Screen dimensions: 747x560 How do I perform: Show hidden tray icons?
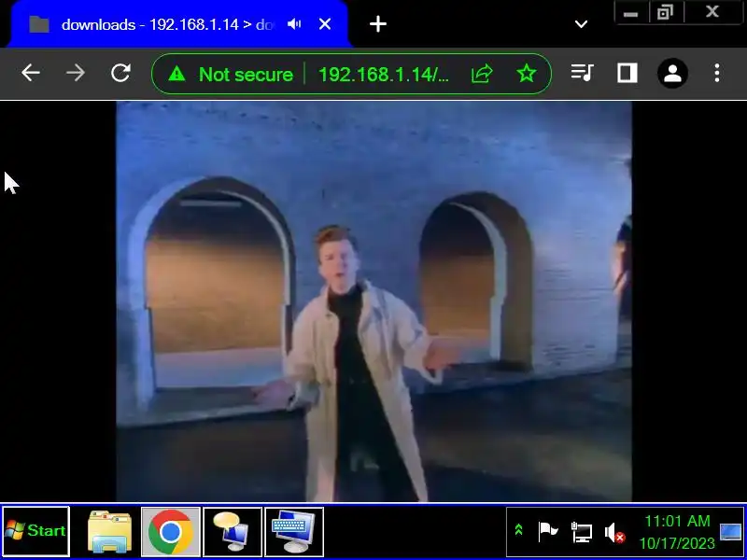coord(519,529)
